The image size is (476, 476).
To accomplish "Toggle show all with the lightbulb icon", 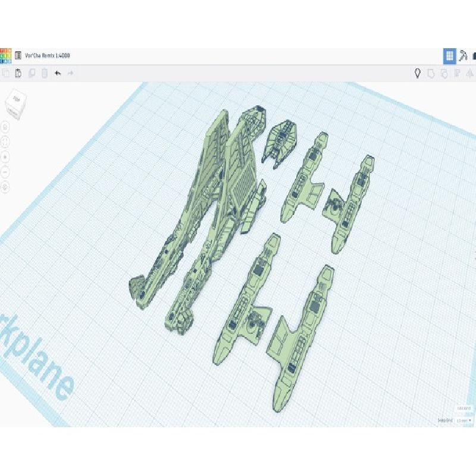I will (x=418, y=73).
